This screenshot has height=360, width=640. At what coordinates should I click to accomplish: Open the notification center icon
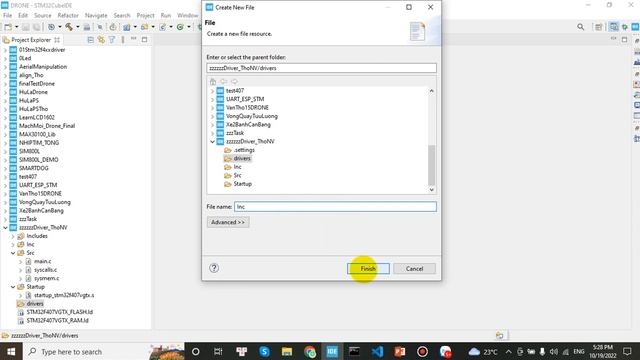(x=627, y=351)
